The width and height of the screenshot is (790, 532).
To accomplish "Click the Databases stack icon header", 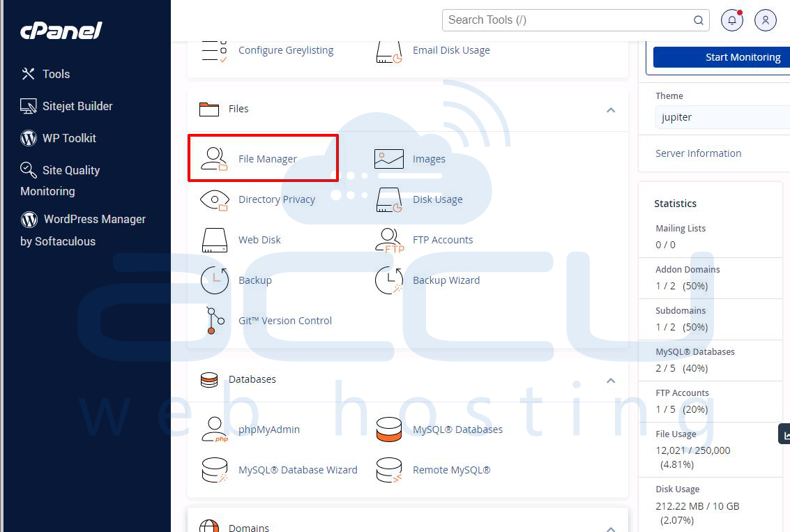I will [209, 380].
